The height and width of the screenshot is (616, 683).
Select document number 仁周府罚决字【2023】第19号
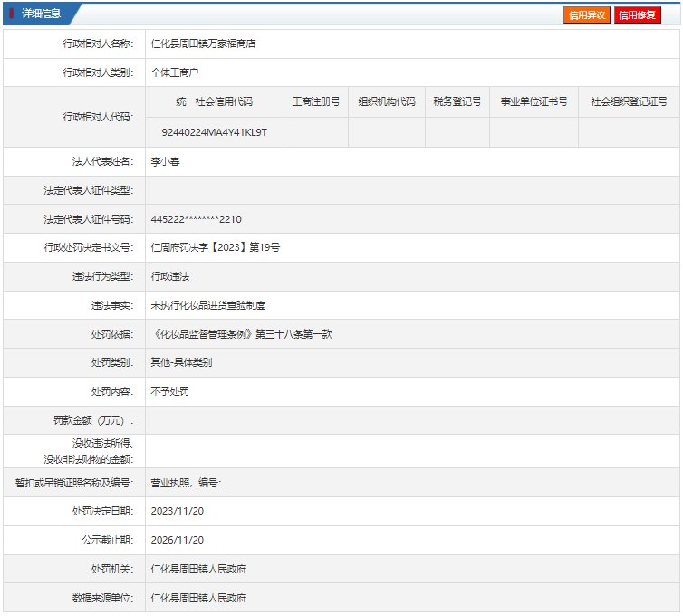tap(216, 247)
